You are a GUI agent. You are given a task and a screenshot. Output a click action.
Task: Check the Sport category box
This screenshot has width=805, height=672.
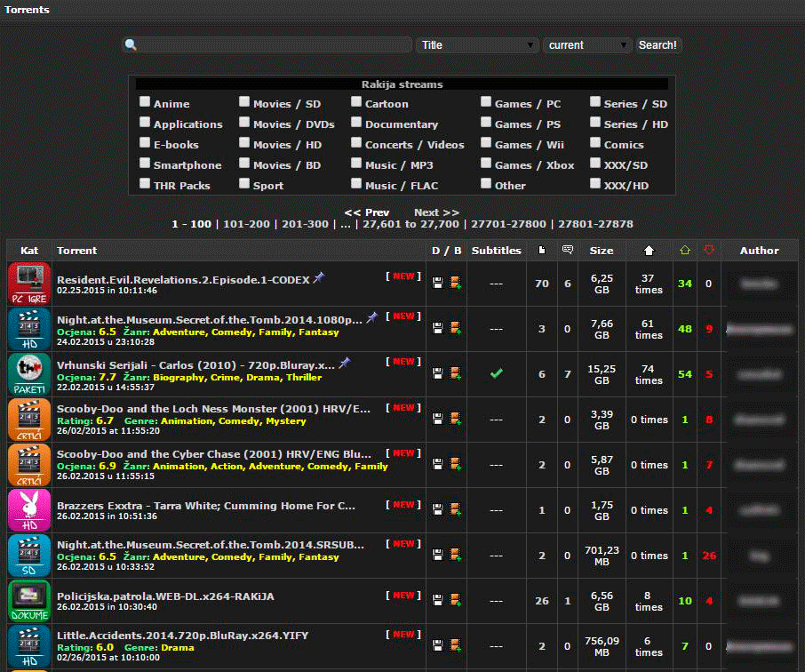tap(244, 183)
